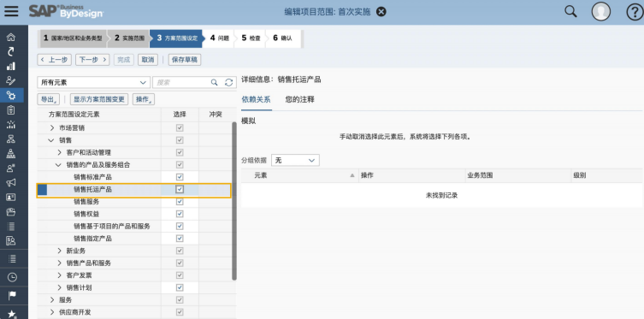Open the user profile avatar
The width and height of the screenshot is (644, 319).
[x=601, y=12]
